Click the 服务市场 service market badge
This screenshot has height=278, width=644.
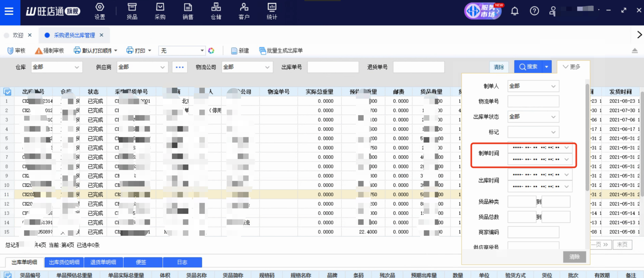[484, 11]
